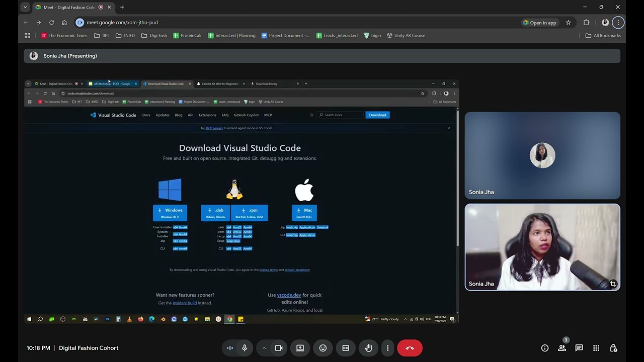Expand the IIFT bookmark folder

(102, 36)
